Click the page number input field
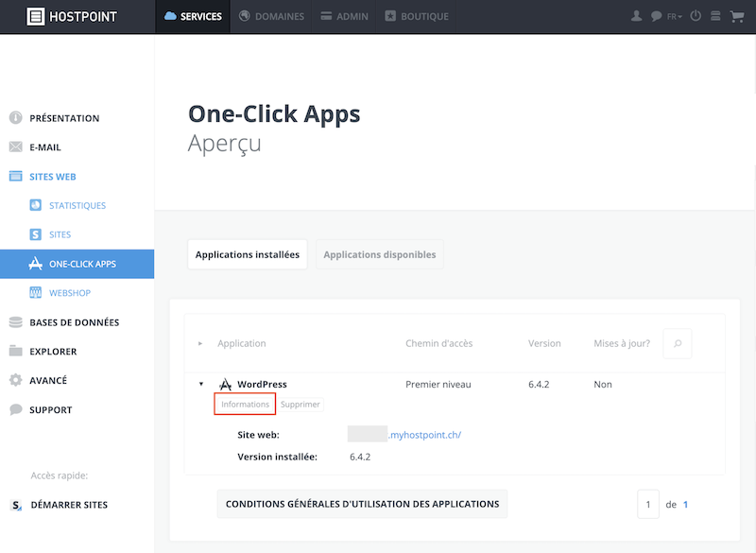Viewport: 756px width, 553px height. tap(648, 504)
